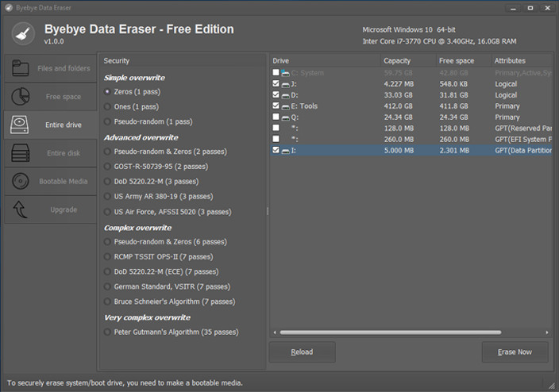This screenshot has width=559, height=392.
Task: Click the D: drive icon
Action: click(x=285, y=95)
